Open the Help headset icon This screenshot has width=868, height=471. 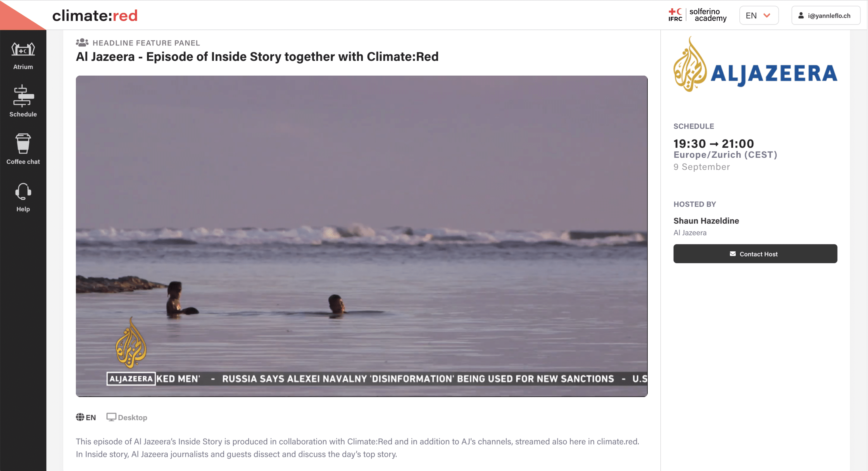tap(23, 191)
